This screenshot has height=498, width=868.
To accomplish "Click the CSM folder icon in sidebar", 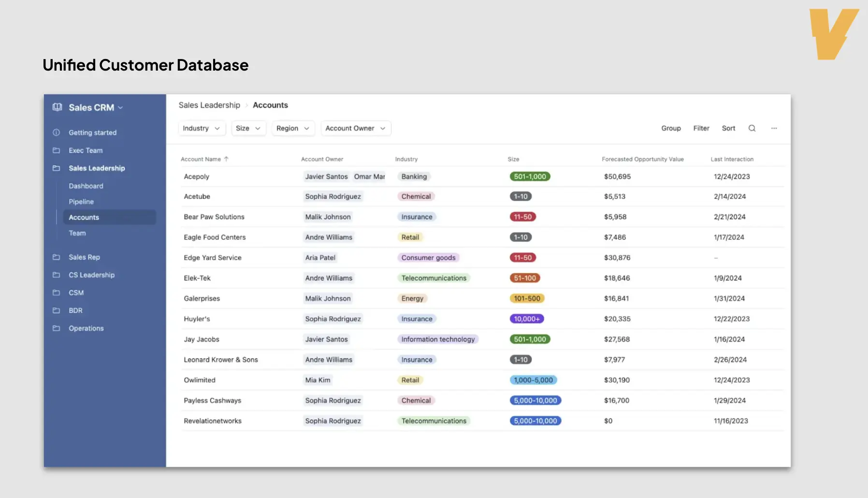I will [56, 293].
